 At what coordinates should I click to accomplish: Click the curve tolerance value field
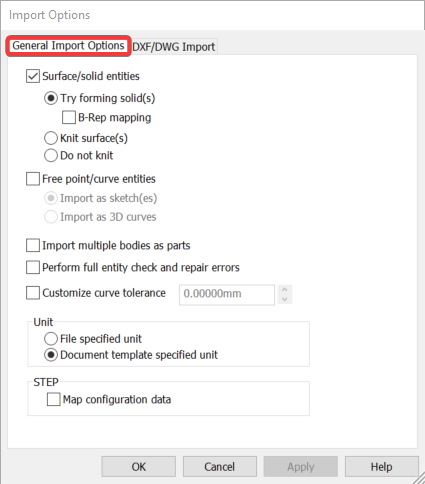click(227, 294)
